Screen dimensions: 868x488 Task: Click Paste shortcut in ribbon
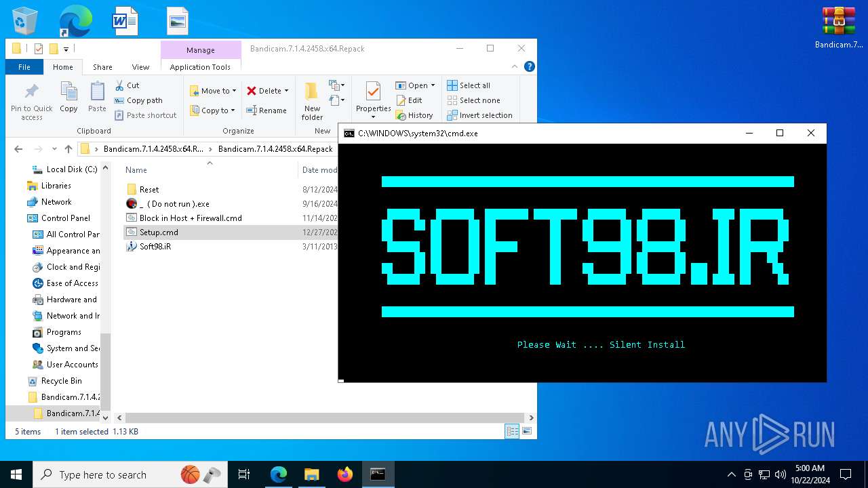tap(145, 115)
